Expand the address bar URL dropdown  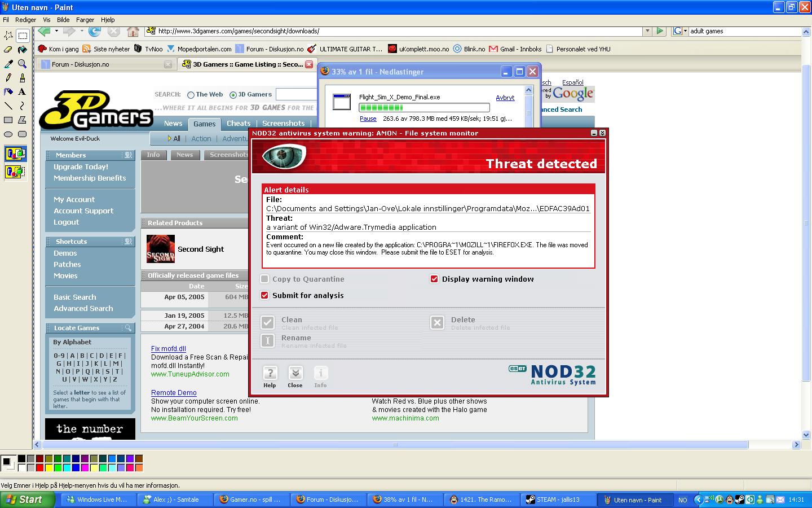(647, 31)
